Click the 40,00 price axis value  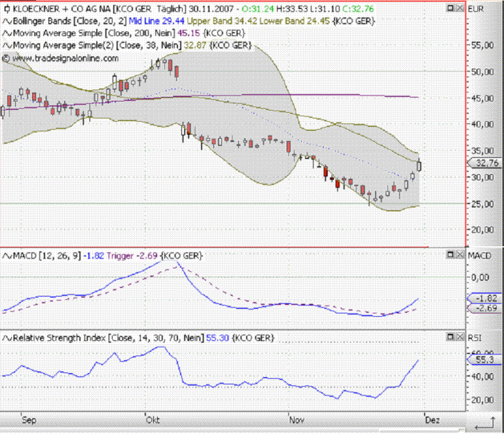coord(482,124)
